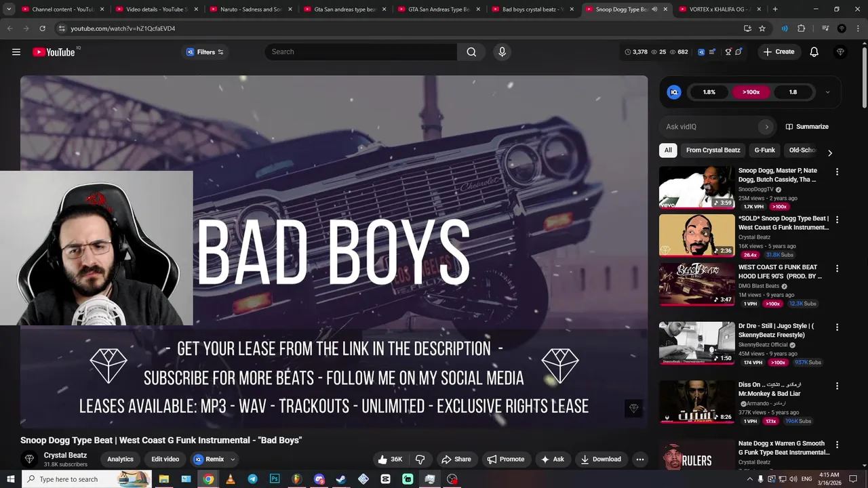868x488 pixels.
Task: Open more options for *SOLD* Snoop Dogg Type Beat
Action: click(x=837, y=220)
